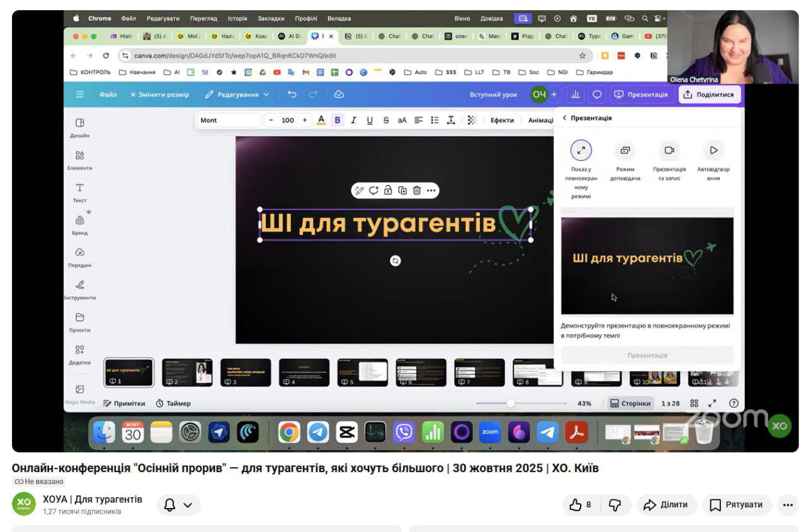The height and width of the screenshot is (532, 806).
Task: Toggle underline formatting on the text
Action: [x=370, y=120]
